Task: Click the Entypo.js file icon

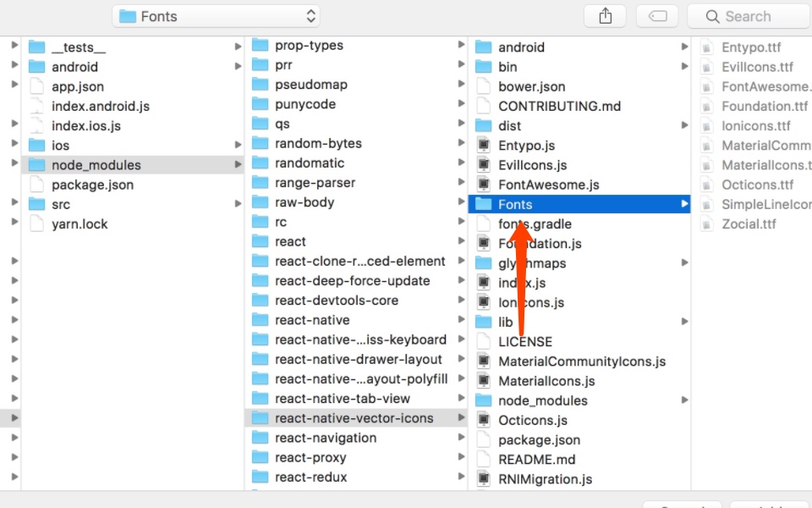Action: [483, 145]
